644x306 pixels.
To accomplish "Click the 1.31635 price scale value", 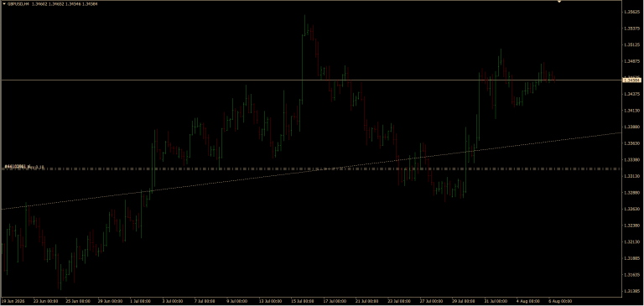I will click(631, 275).
